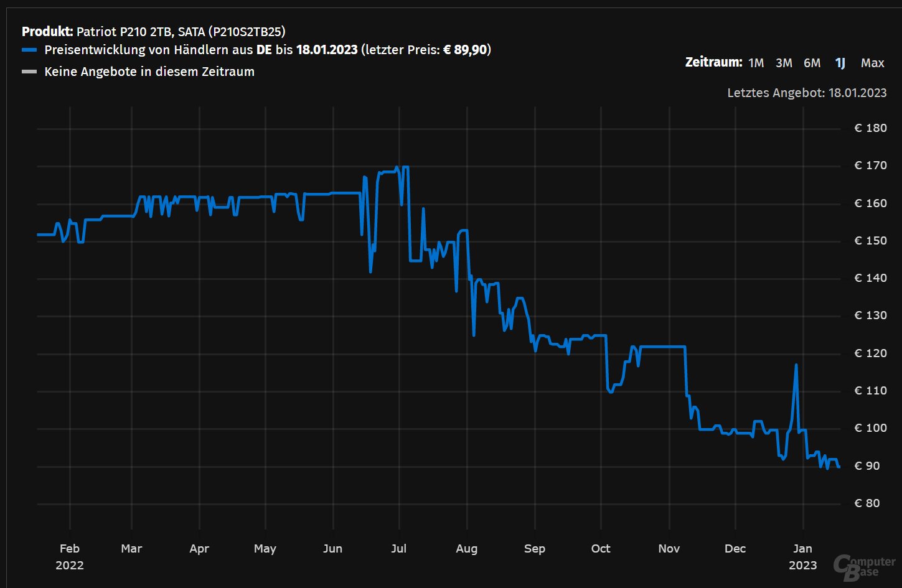Click the € 130 axis label
Image resolution: width=902 pixels, height=588 pixels.
coord(870,315)
